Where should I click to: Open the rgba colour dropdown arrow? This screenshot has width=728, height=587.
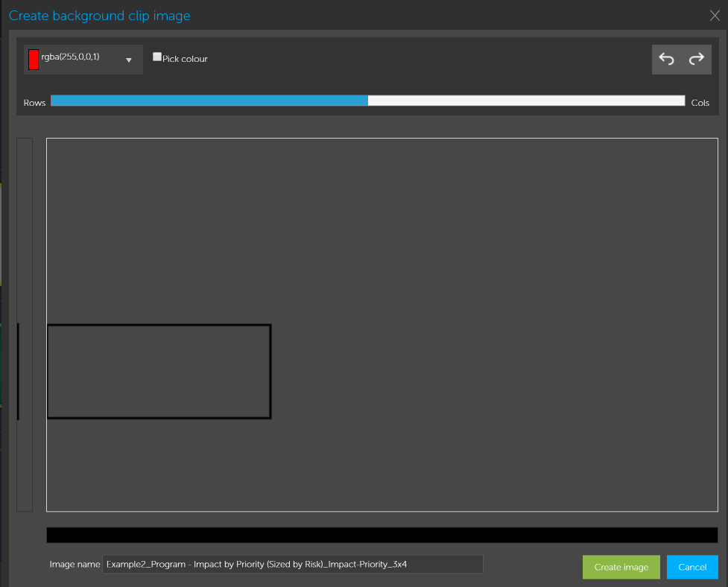[x=129, y=60]
